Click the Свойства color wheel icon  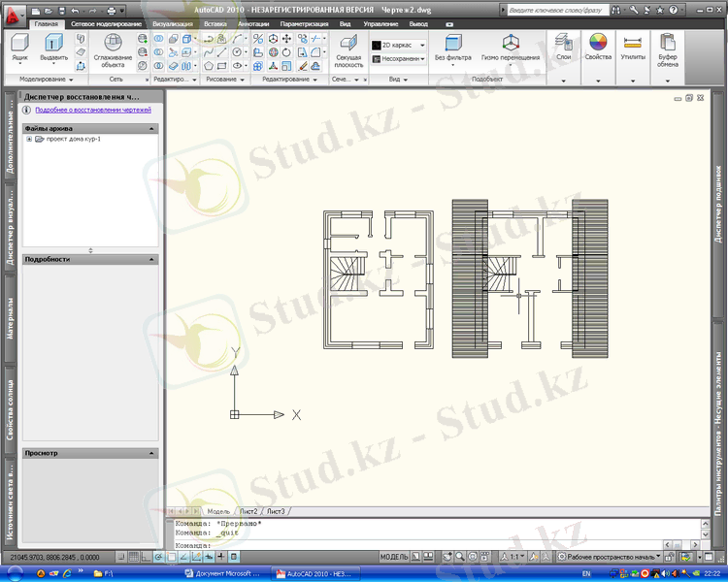coord(599,43)
